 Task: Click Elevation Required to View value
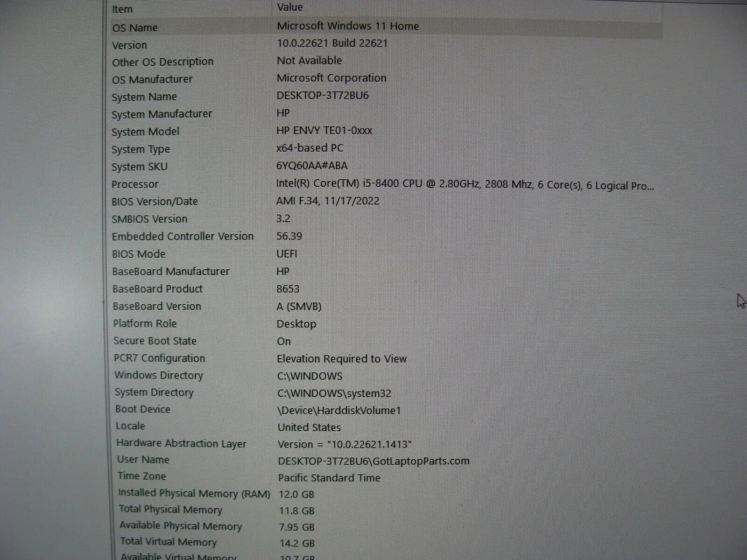pyautogui.click(x=342, y=359)
